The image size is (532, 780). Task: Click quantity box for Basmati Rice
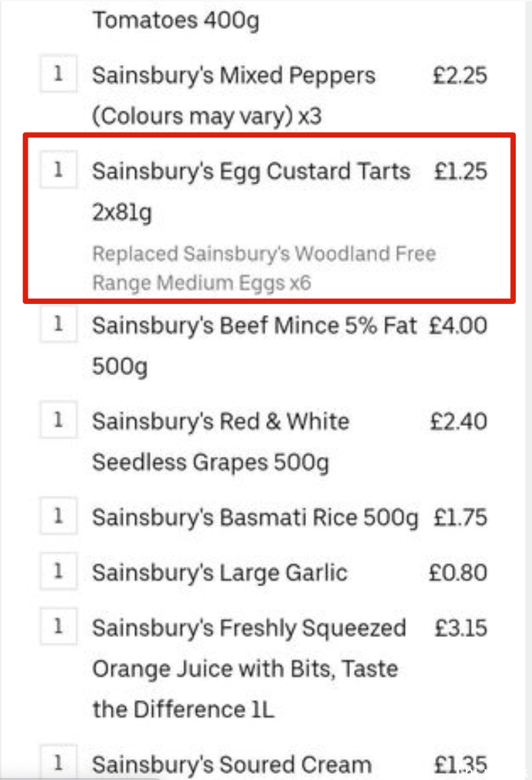coord(59,515)
